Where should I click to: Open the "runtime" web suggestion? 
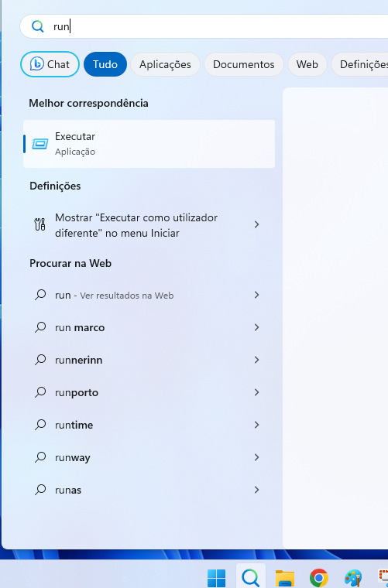tap(149, 425)
